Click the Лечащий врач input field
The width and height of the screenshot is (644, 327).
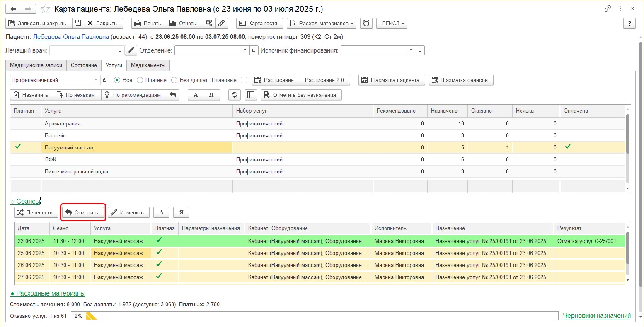click(82, 50)
